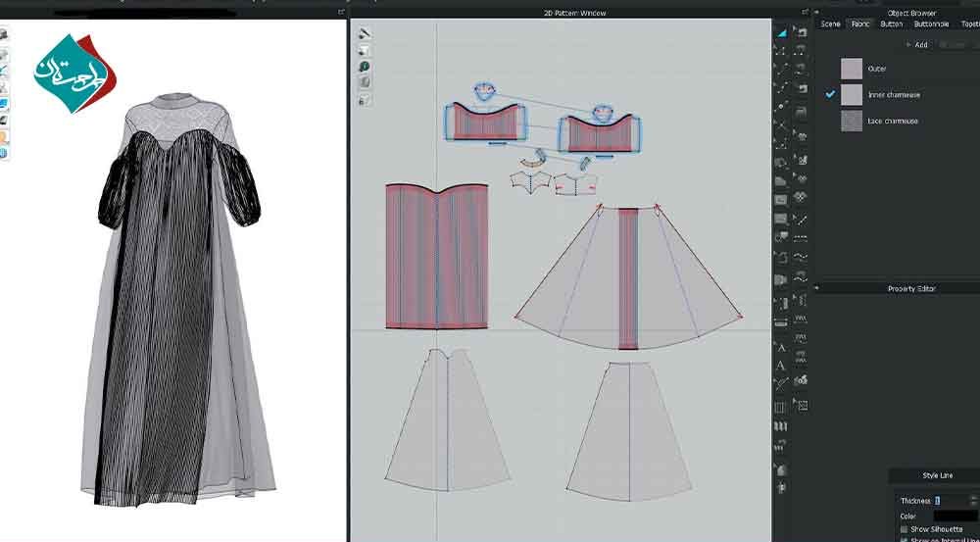980x542 pixels.
Task: Click the topmost icon in 2D window side toolbar
Action: [365, 33]
